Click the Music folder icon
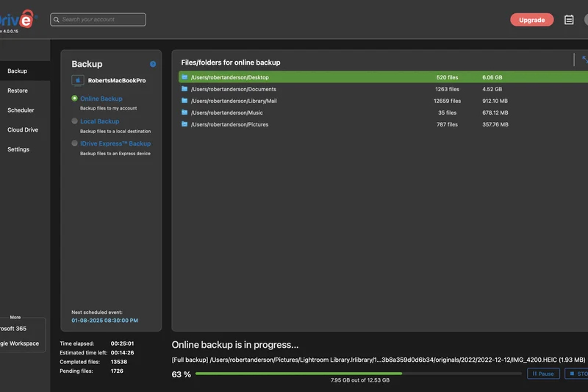This screenshot has height=392, width=588. tap(184, 113)
